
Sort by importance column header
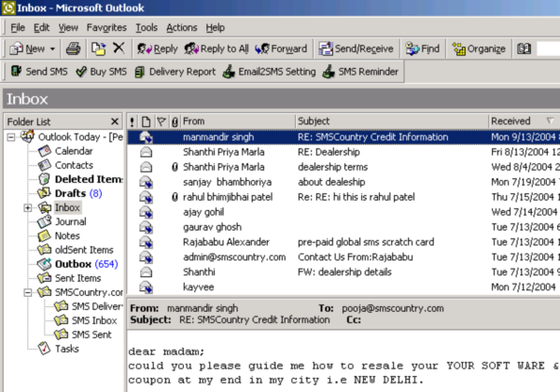132,121
